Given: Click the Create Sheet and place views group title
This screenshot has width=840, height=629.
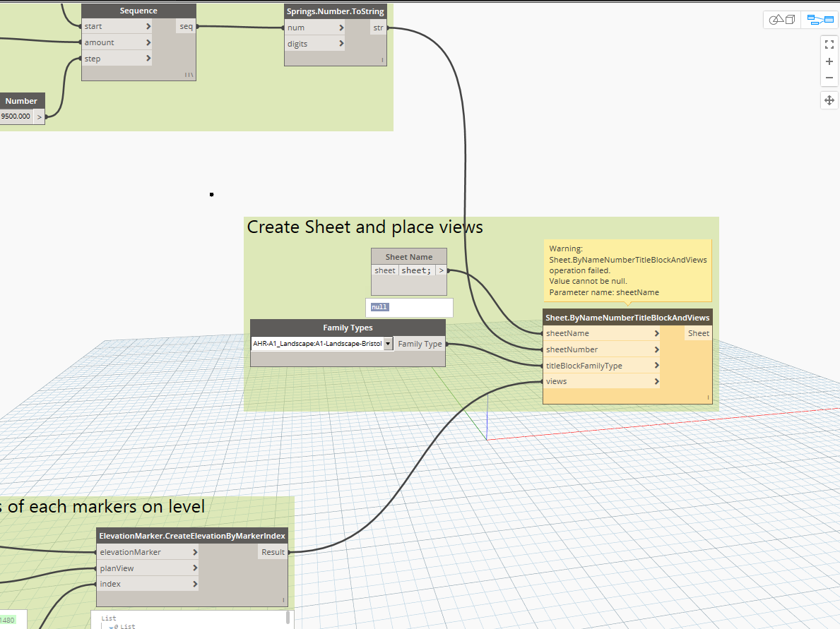Looking at the screenshot, I should (x=365, y=227).
